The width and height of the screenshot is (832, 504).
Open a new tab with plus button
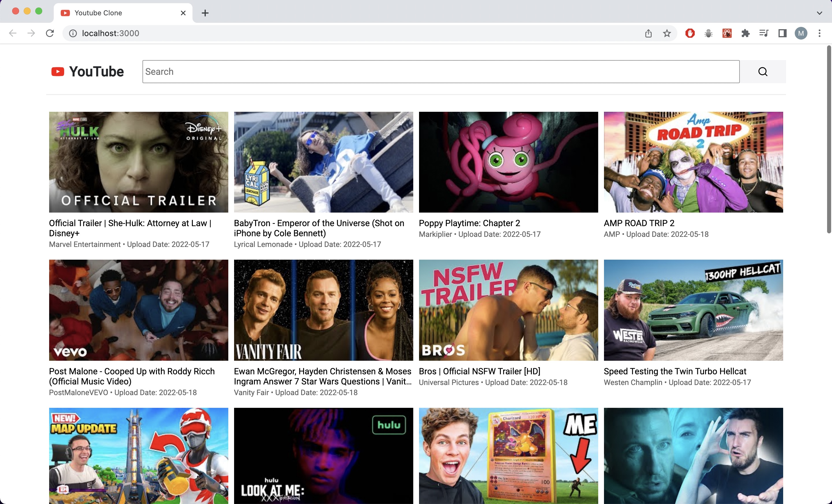tap(205, 13)
